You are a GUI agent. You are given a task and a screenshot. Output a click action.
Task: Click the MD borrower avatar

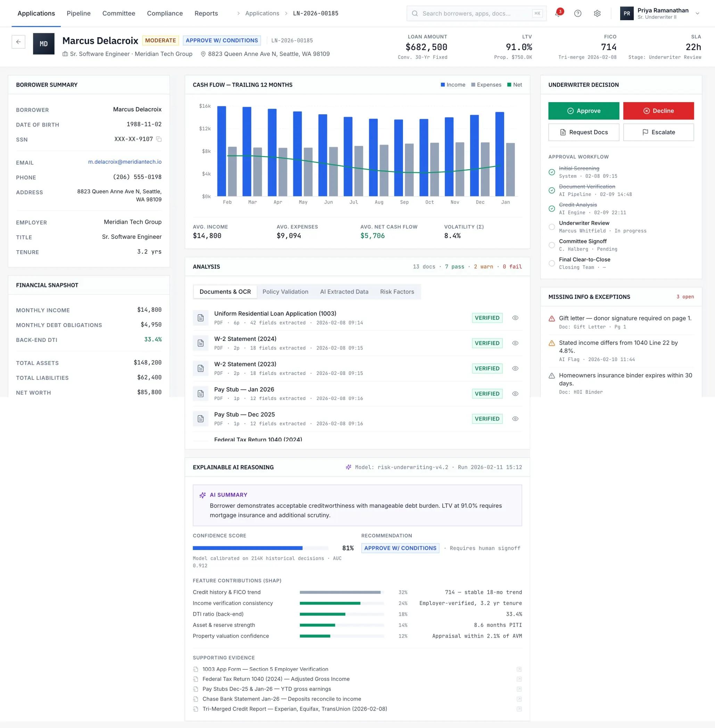[x=43, y=43]
